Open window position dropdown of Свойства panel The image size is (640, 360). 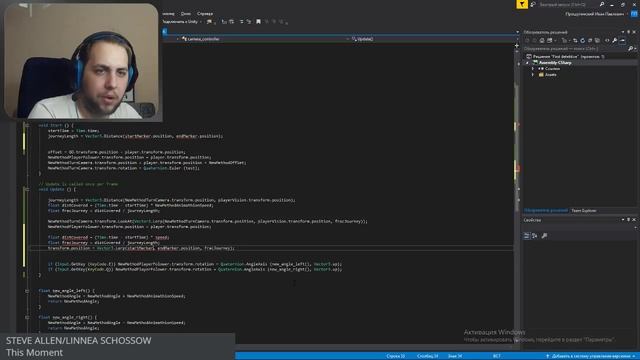coord(623,220)
